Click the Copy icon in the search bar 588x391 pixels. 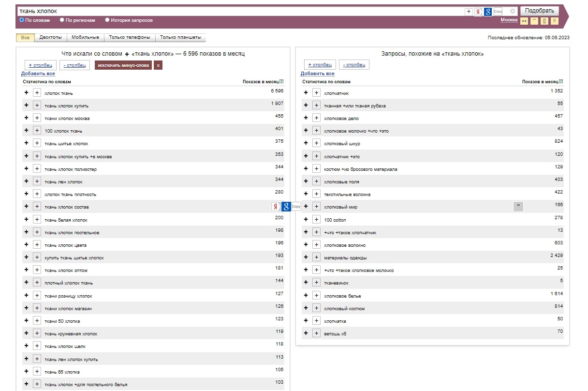click(x=498, y=12)
